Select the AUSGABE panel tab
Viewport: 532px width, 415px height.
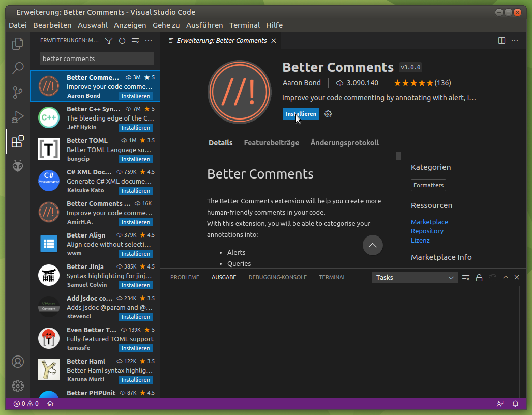[224, 277]
